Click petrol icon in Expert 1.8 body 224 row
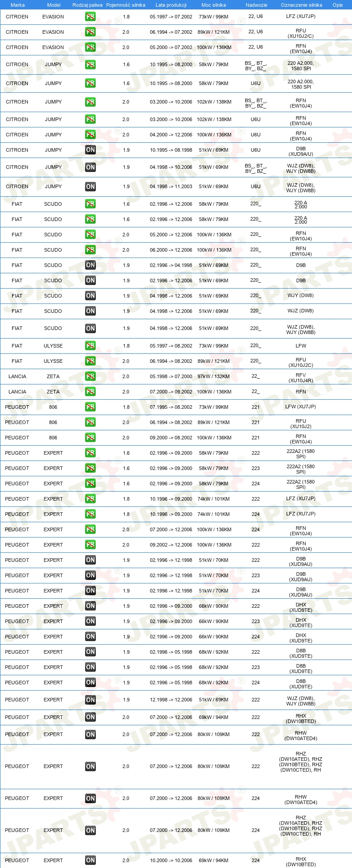The image size is (352, 868). (x=90, y=514)
